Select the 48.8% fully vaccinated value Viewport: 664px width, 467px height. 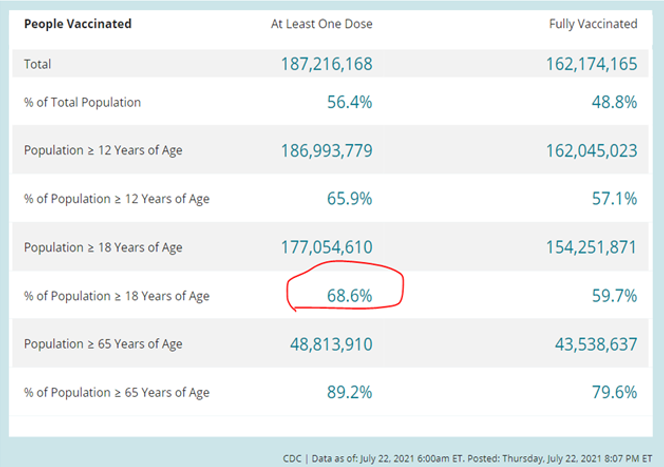click(614, 102)
